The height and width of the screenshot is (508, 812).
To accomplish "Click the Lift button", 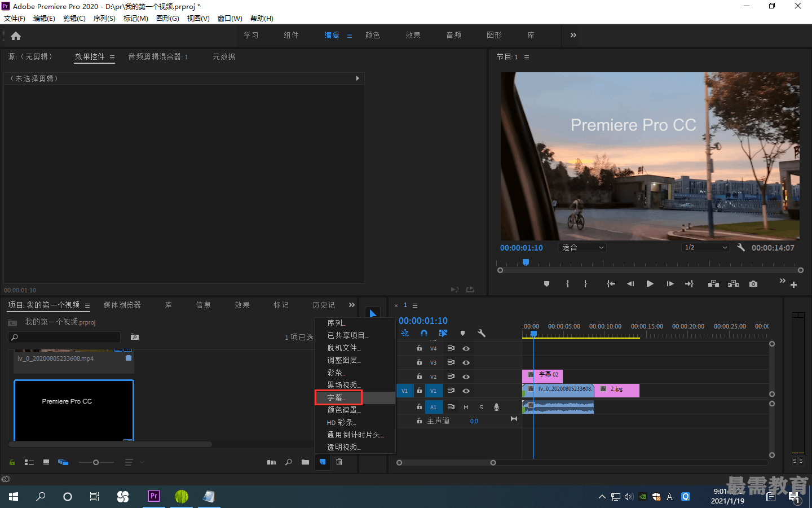I will [713, 284].
